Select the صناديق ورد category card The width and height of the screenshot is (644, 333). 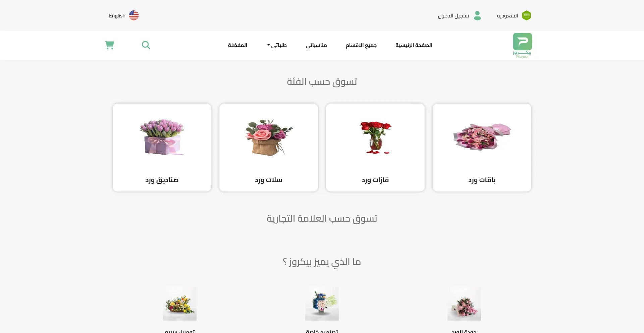coord(162,148)
